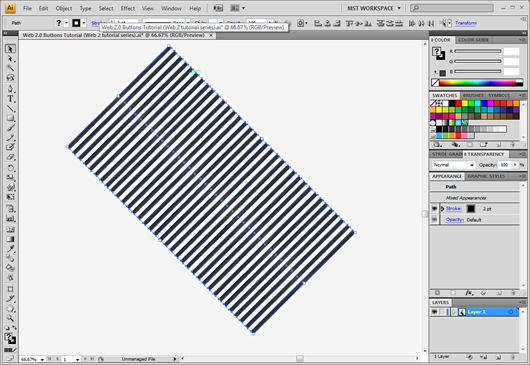
Task: Select the Gradient tool
Action: 10,239
